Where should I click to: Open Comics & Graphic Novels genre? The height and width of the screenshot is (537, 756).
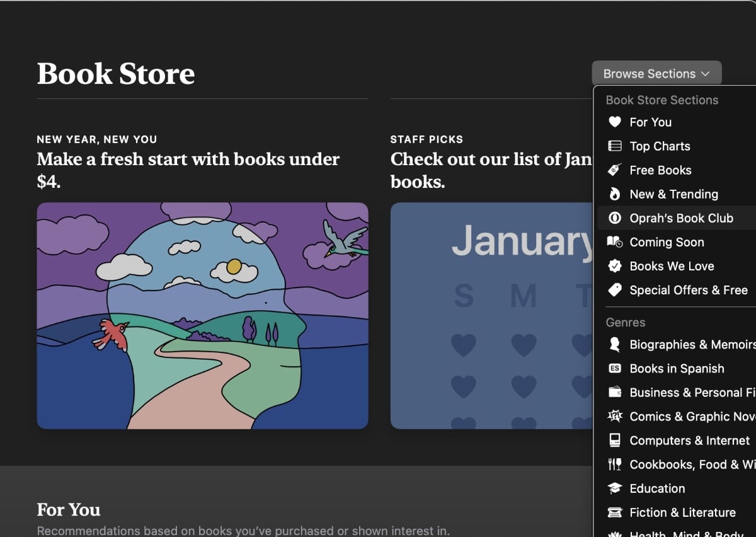tap(692, 417)
